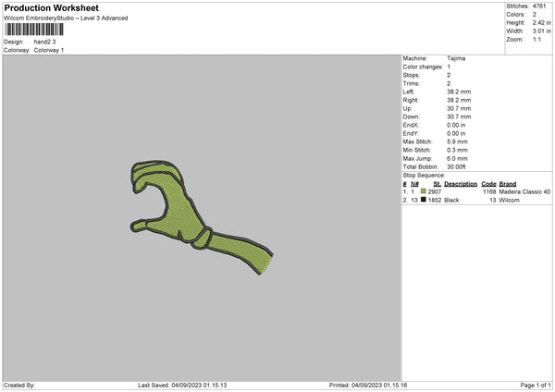Click the green thread color swatch 2907
The width and height of the screenshot is (555, 392).
(424, 191)
